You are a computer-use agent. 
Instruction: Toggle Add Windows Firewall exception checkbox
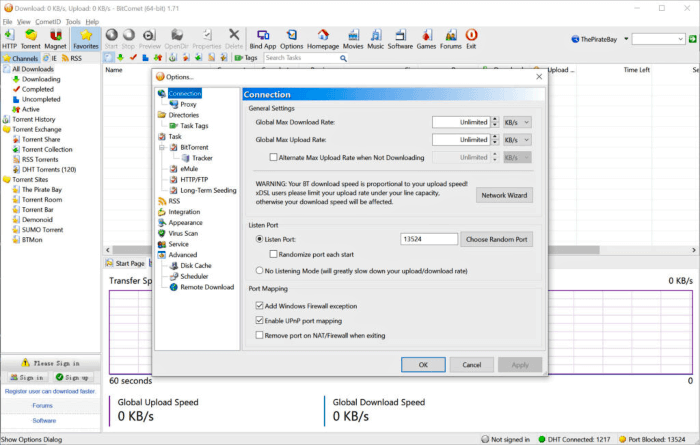[x=259, y=306]
